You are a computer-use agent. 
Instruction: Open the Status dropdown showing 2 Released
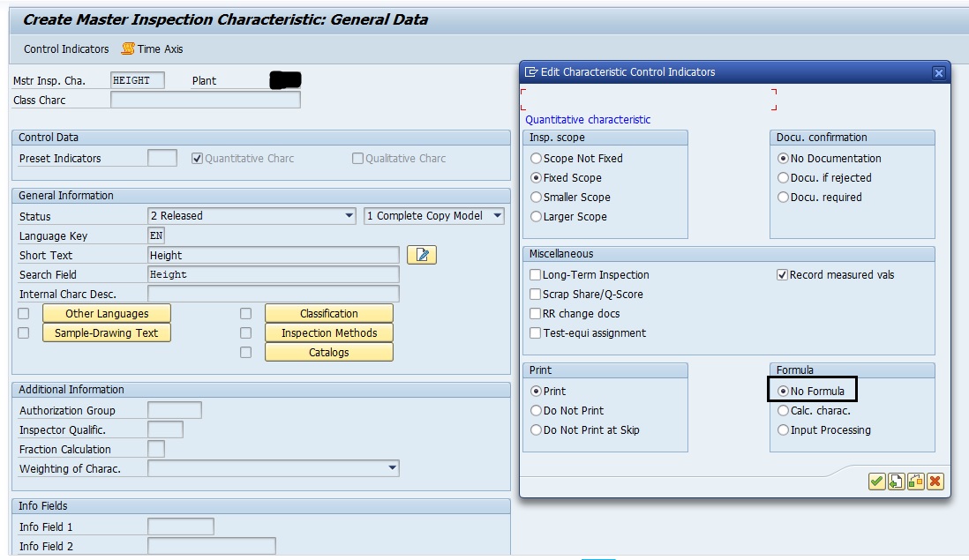click(349, 216)
